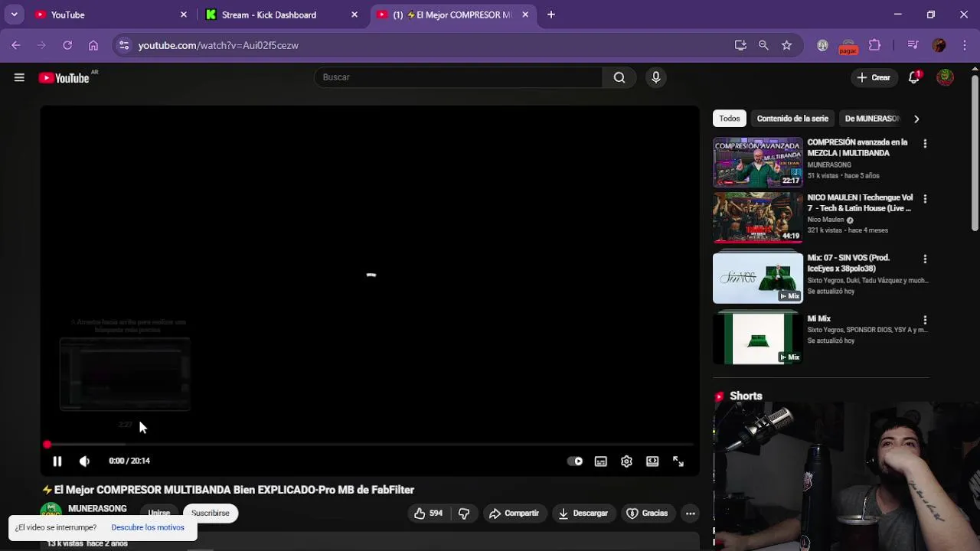The width and height of the screenshot is (980, 551).
Task: Open a new browser tab
Action: click(551, 15)
